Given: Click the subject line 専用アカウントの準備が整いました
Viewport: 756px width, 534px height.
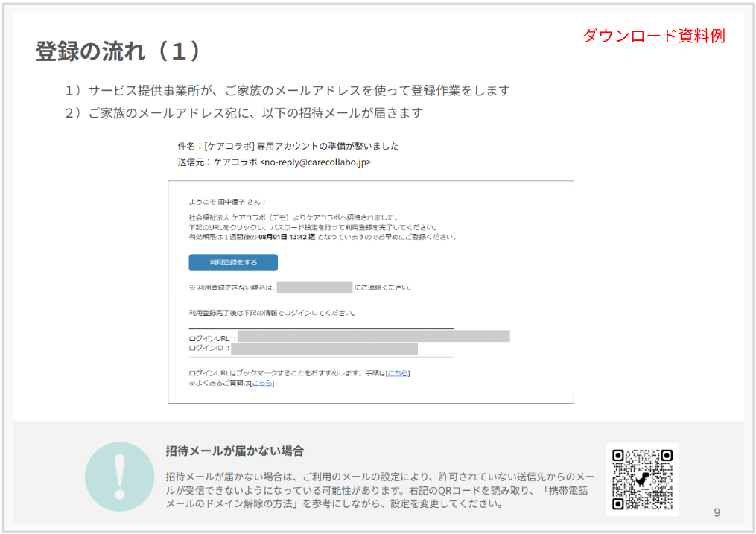Looking at the screenshot, I should coord(328,146).
